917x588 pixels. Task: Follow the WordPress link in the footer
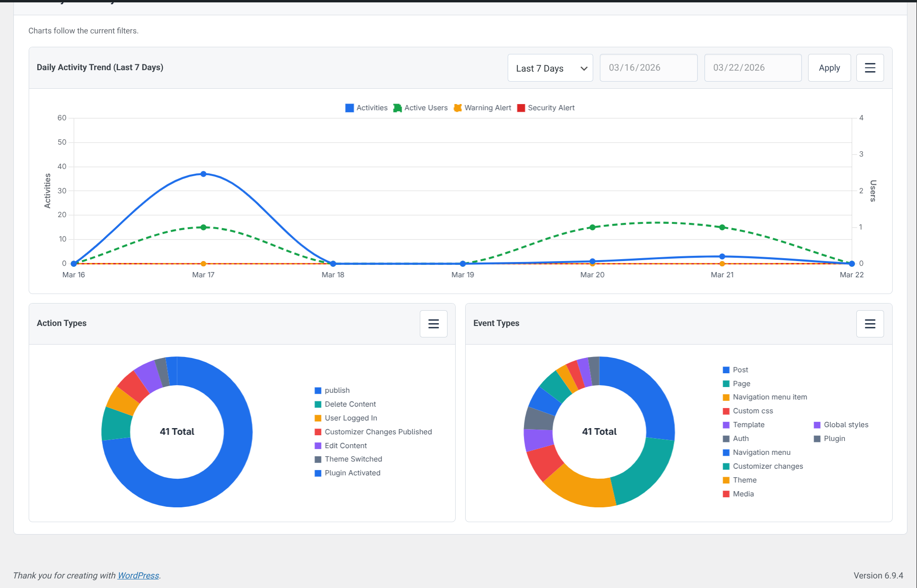tap(138, 576)
